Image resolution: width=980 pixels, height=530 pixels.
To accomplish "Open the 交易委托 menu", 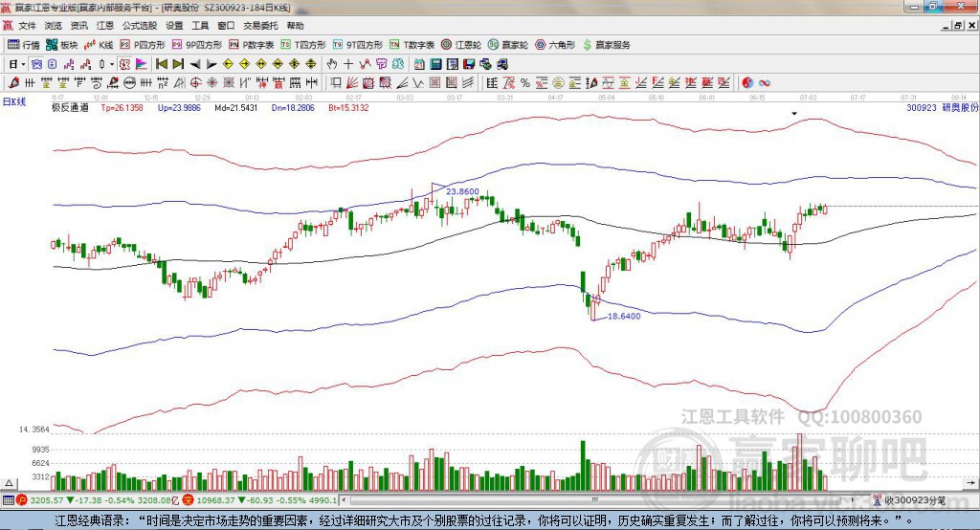I will click(x=260, y=26).
